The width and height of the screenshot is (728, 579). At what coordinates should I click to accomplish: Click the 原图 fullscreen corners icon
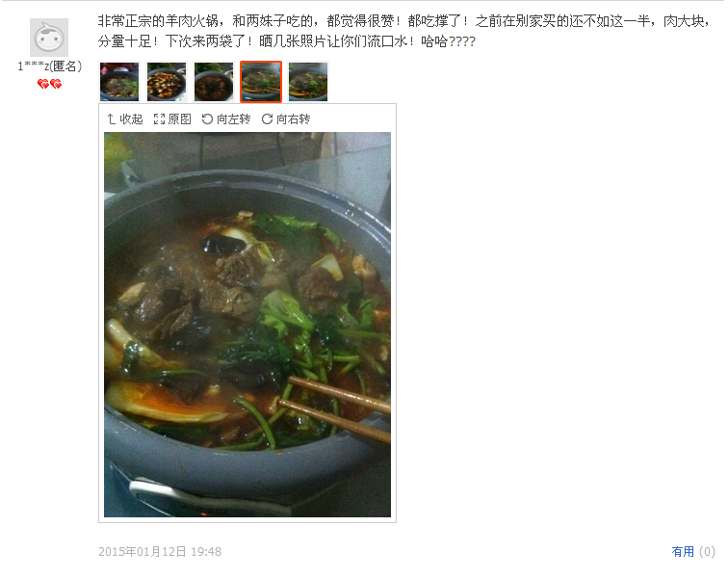click(x=159, y=119)
